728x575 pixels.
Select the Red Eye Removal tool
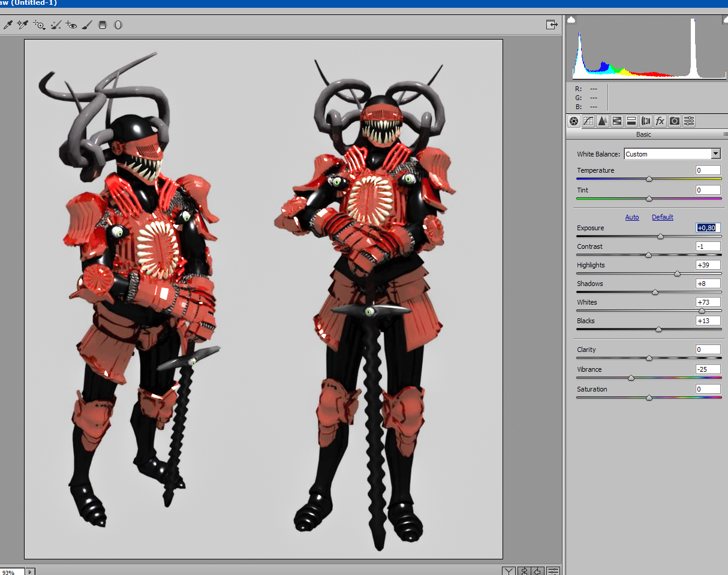coord(71,25)
